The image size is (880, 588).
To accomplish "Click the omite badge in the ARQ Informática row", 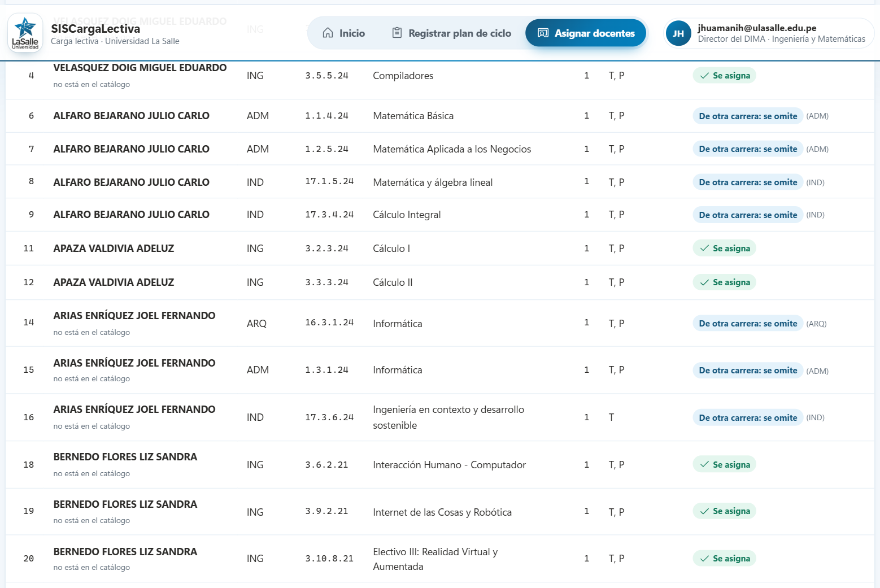I will (x=748, y=324).
